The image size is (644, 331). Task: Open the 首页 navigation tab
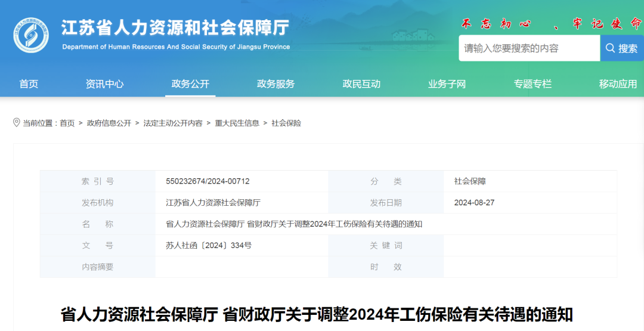(29, 84)
